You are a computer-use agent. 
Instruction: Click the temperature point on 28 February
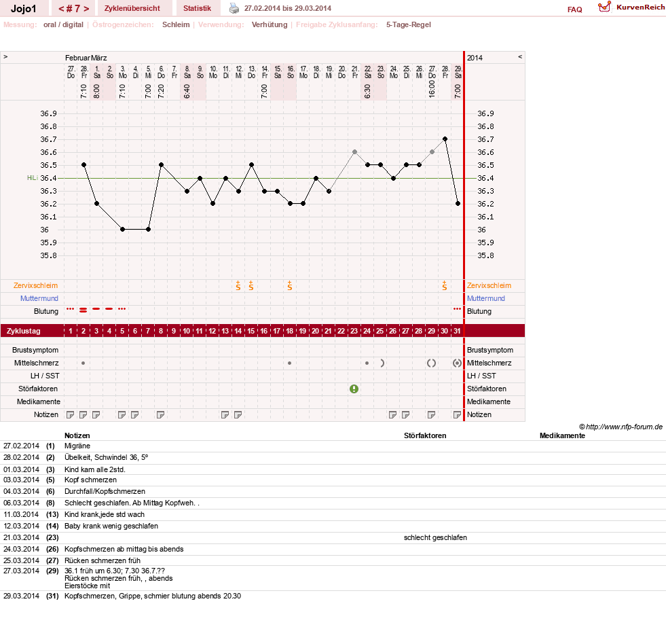tap(84, 164)
